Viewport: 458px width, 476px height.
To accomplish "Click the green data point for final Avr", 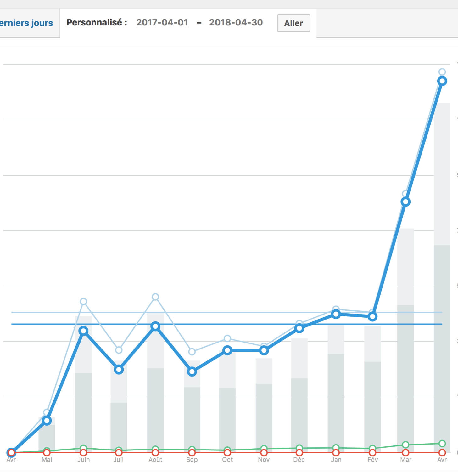I will pos(442,444).
